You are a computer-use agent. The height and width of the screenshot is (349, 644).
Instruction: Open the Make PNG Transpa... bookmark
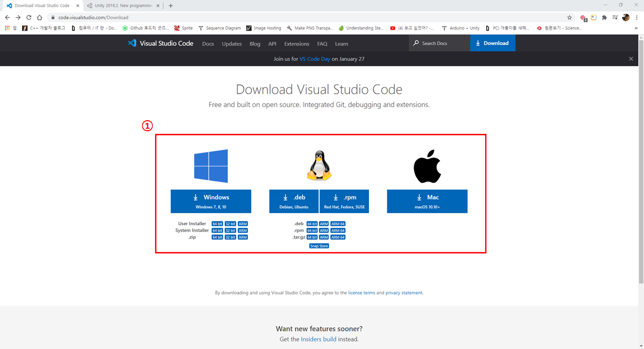coord(310,28)
